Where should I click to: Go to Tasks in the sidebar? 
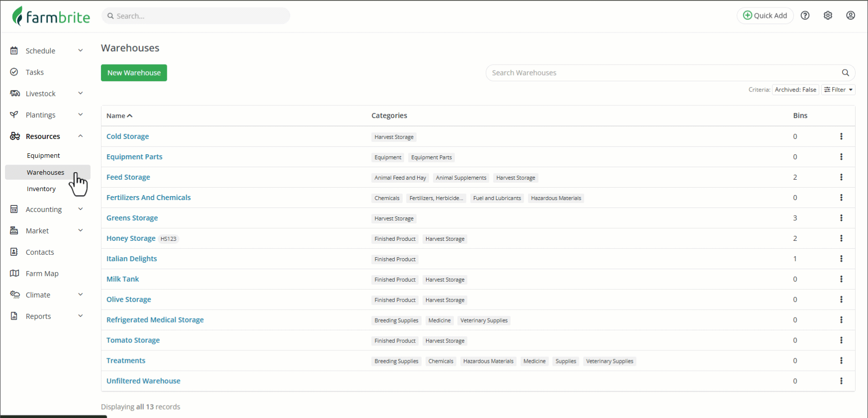(x=35, y=72)
